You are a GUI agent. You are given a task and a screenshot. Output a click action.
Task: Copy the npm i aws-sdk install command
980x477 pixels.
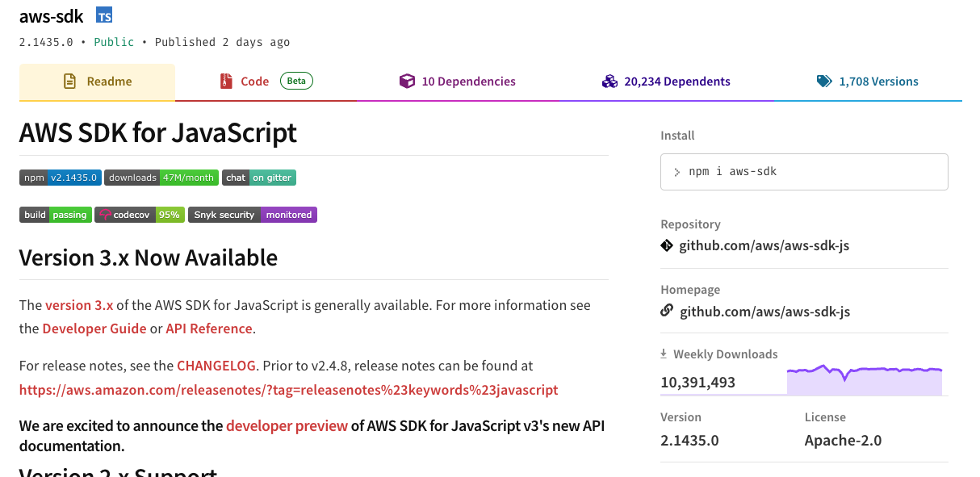coord(804,172)
